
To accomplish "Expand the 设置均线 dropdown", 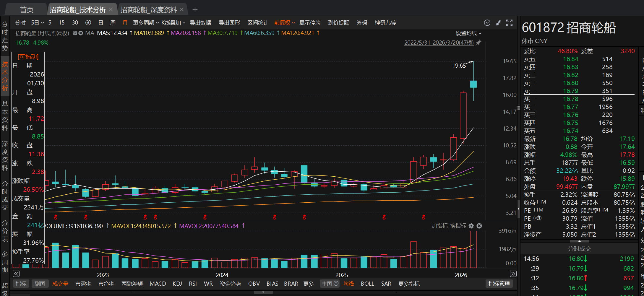I will point(468,33).
